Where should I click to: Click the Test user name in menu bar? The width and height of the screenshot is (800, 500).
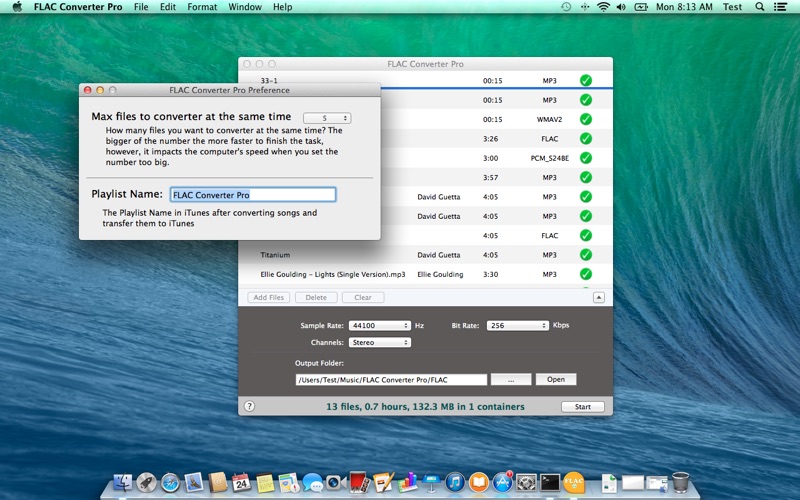[x=732, y=7]
